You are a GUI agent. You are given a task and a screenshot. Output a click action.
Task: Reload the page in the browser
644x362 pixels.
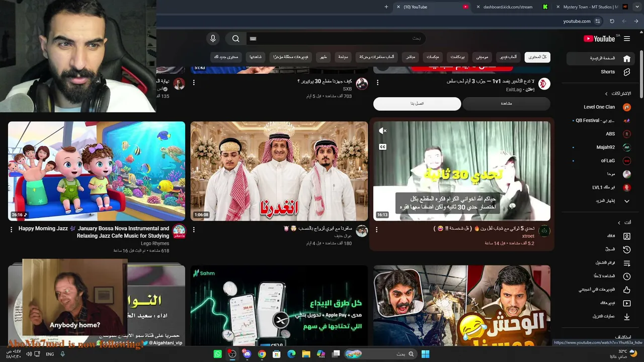tap(612, 21)
